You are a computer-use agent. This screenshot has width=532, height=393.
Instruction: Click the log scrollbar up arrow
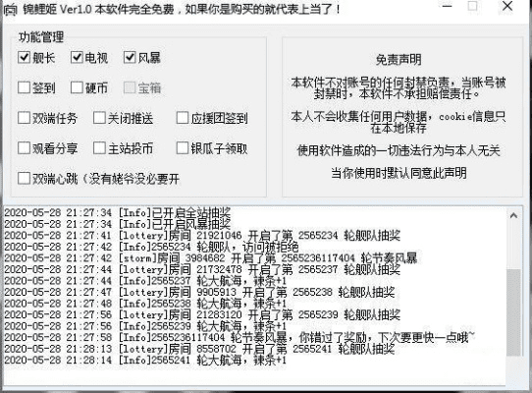pyautogui.click(x=513, y=216)
